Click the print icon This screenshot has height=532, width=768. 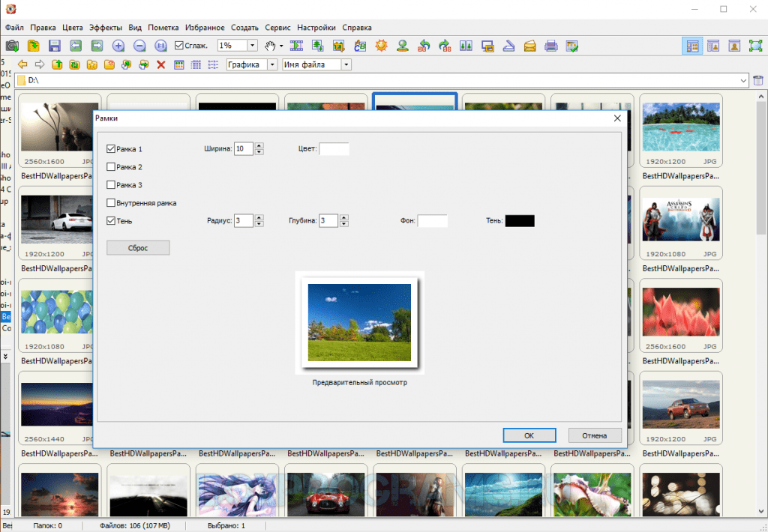click(551, 46)
